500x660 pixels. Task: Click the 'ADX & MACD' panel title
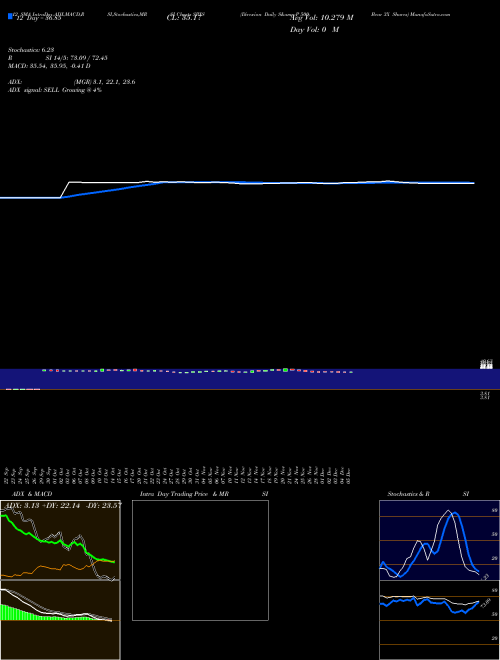[32, 494]
